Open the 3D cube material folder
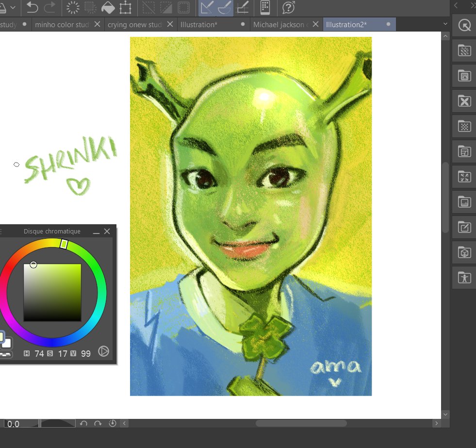Screen dimensions: 476x448 (x=464, y=253)
